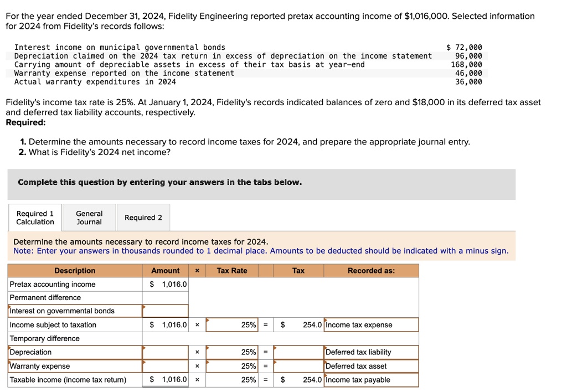Viewport: 567px width, 392px height.
Task: Open the Required 2 tab
Action: tap(143, 217)
